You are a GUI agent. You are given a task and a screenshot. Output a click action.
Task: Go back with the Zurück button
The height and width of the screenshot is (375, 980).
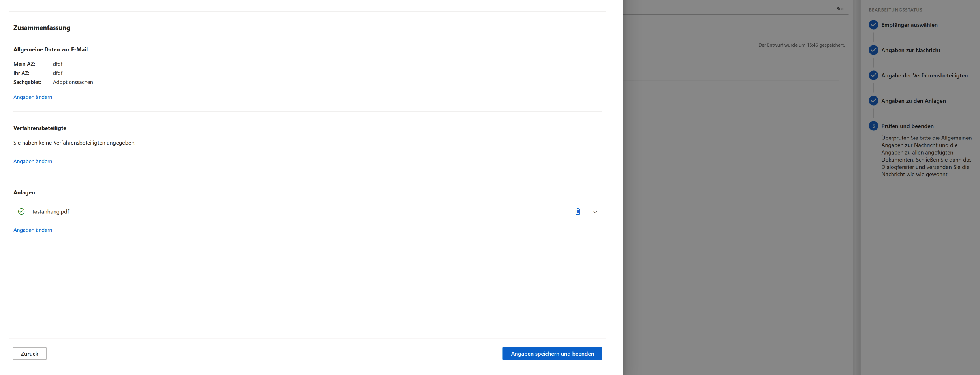pos(30,353)
